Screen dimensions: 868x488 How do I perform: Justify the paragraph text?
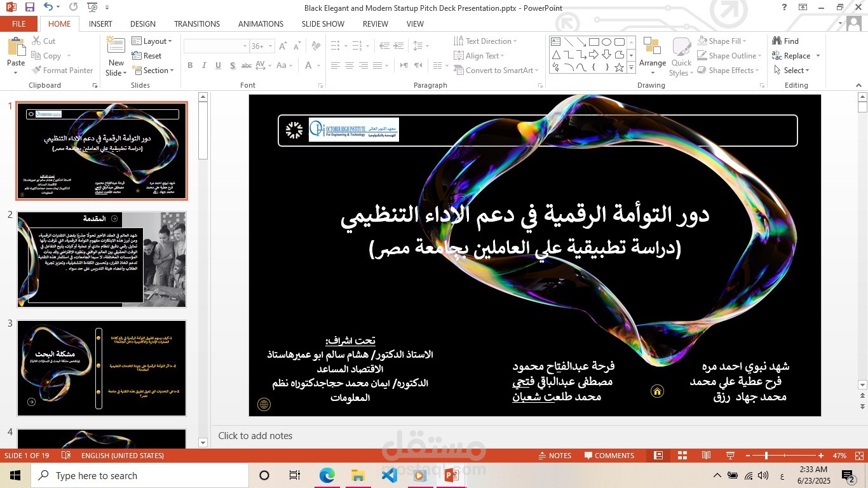377,65
